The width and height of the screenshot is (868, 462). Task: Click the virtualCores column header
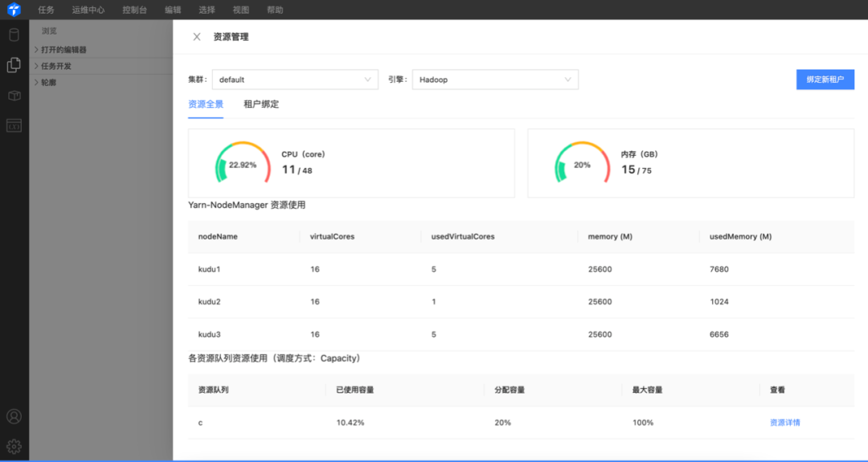click(332, 236)
